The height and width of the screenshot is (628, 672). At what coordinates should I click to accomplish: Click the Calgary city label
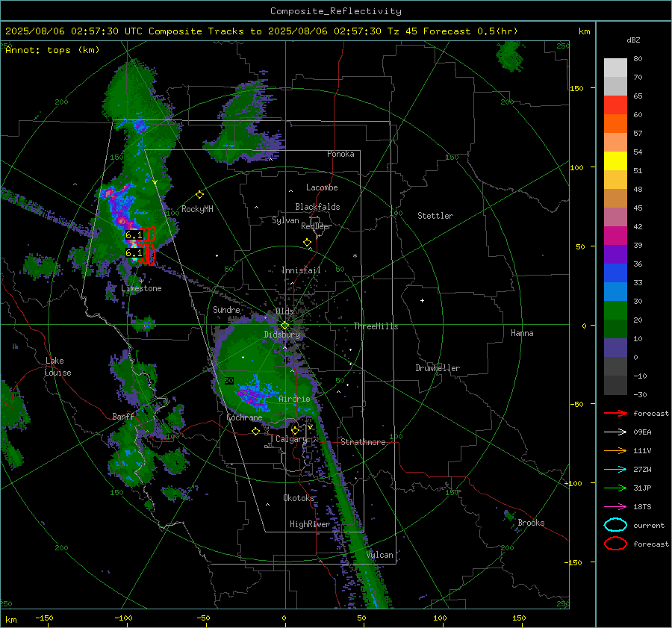pyautogui.click(x=291, y=439)
